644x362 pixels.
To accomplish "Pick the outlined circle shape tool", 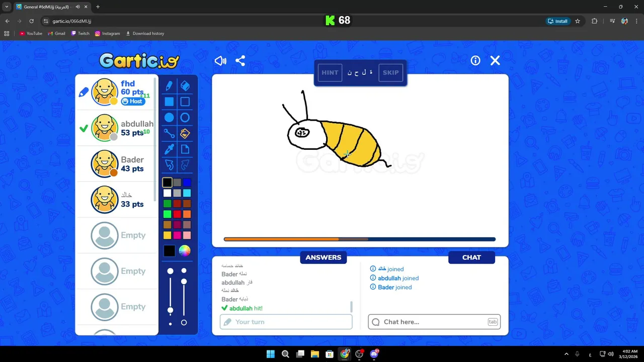I will click(185, 118).
